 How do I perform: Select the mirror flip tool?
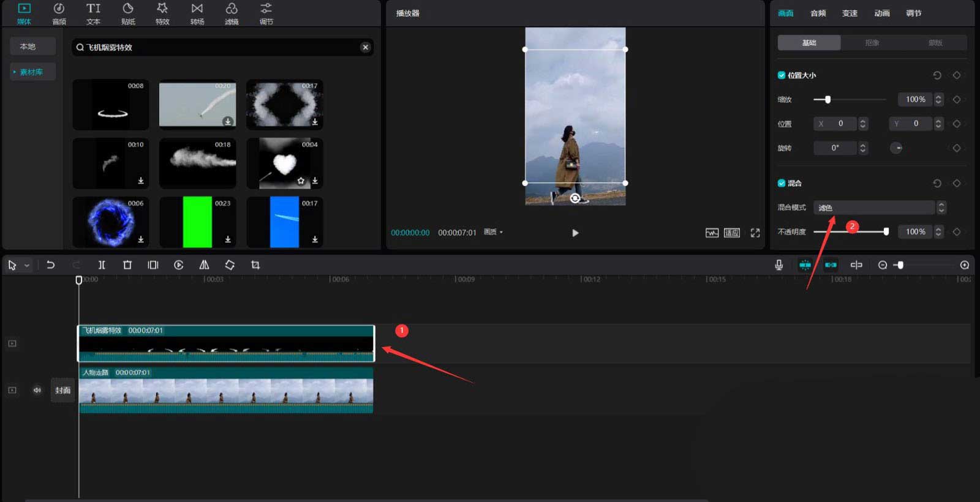(x=204, y=265)
